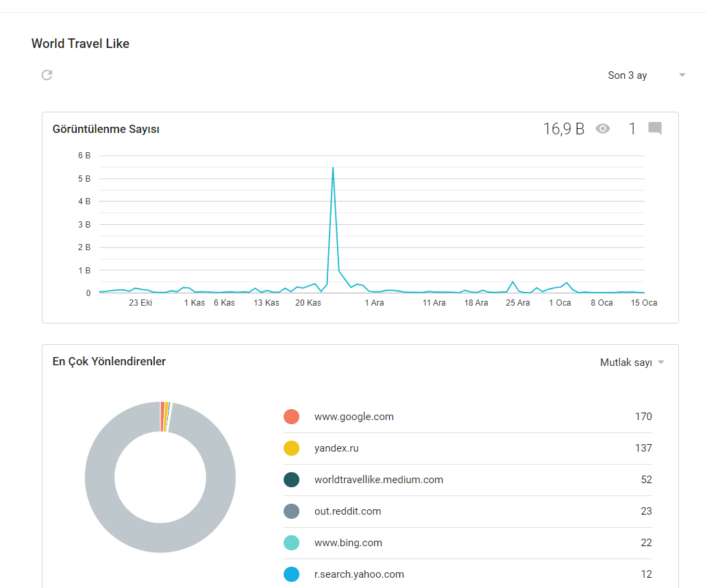Click the out.reddit.com referrer row

pyautogui.click(x=468, y=511)
